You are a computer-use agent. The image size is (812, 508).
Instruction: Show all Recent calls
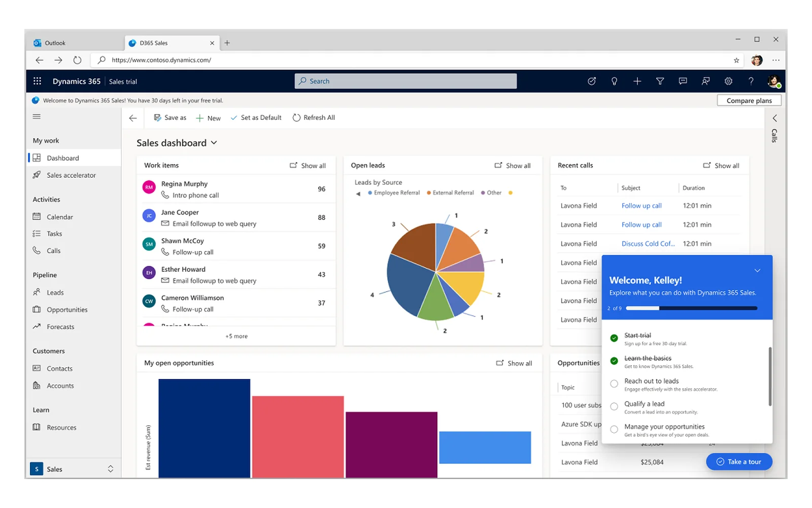pyautogui.click(x=721, y=166)
